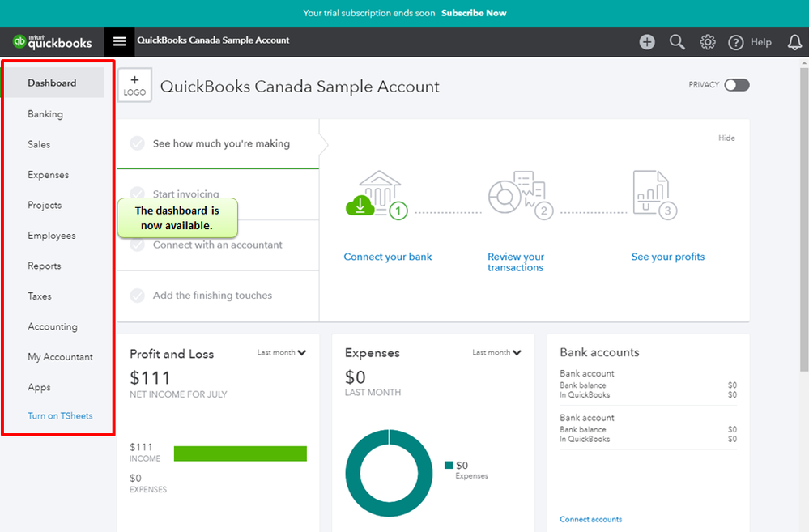Click the vertical scrollbar thumb
Viewport: 809px width, 532px height.
(804, 219)
